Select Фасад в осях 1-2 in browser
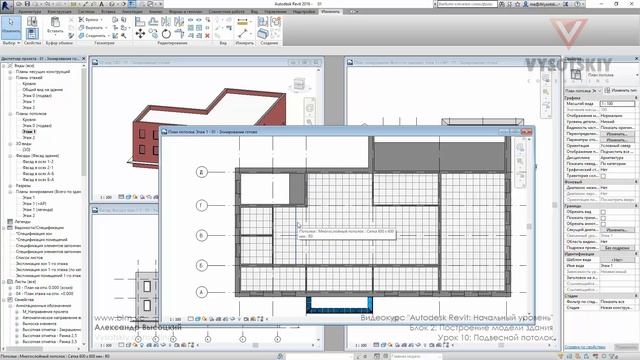 click(38, 162)
